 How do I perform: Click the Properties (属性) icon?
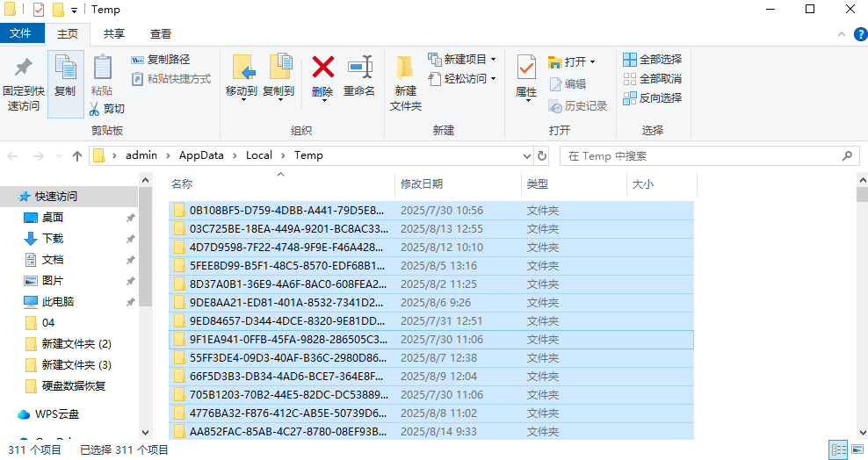(526, 68)
